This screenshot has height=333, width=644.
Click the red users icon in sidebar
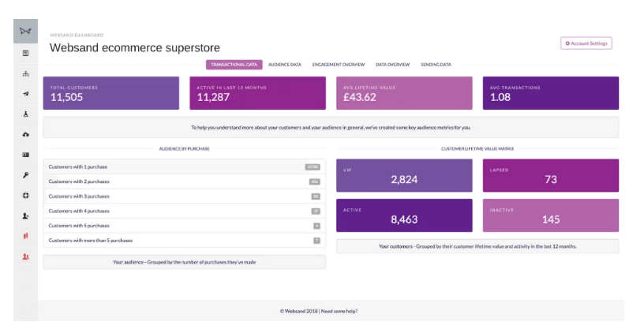point(25,256)
